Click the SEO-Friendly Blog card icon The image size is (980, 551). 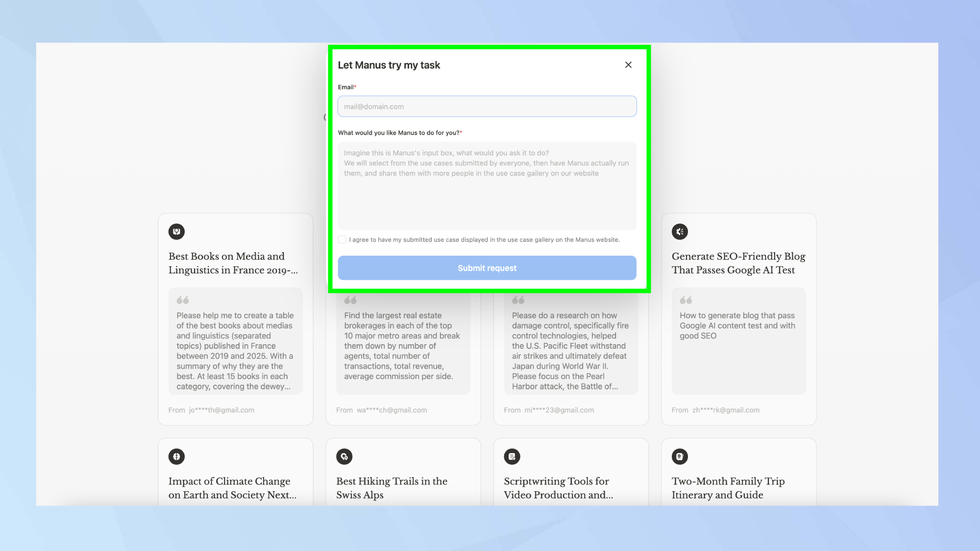tap(680, 232)
